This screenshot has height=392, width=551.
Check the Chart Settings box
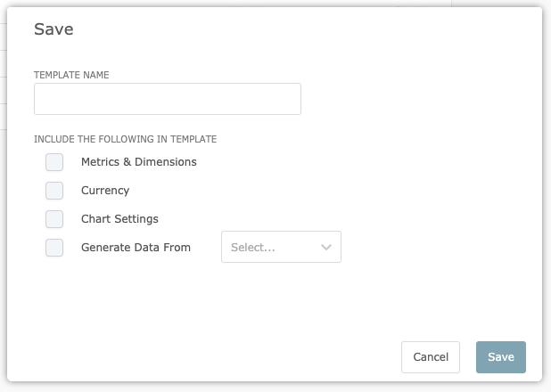click(54, 219)
